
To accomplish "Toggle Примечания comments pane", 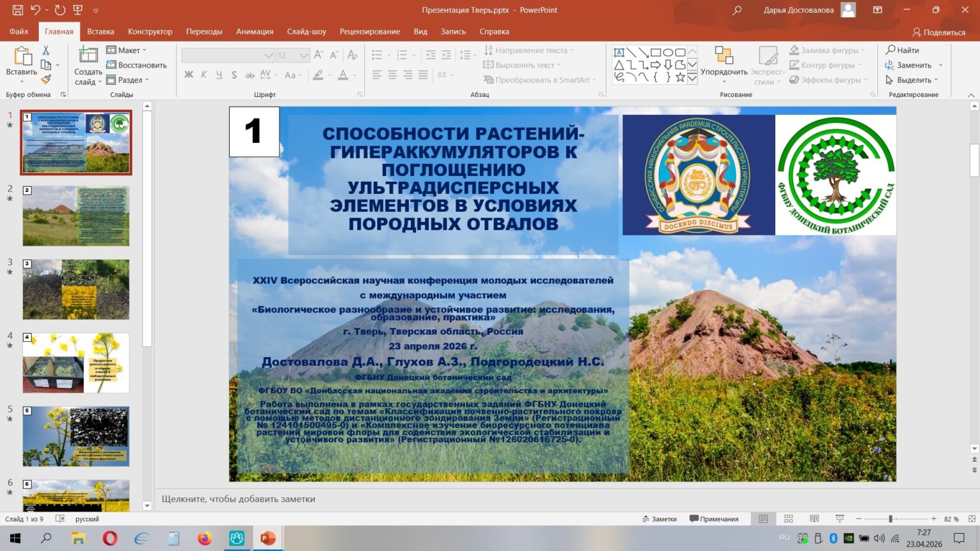I will click(x=714, y=519).
